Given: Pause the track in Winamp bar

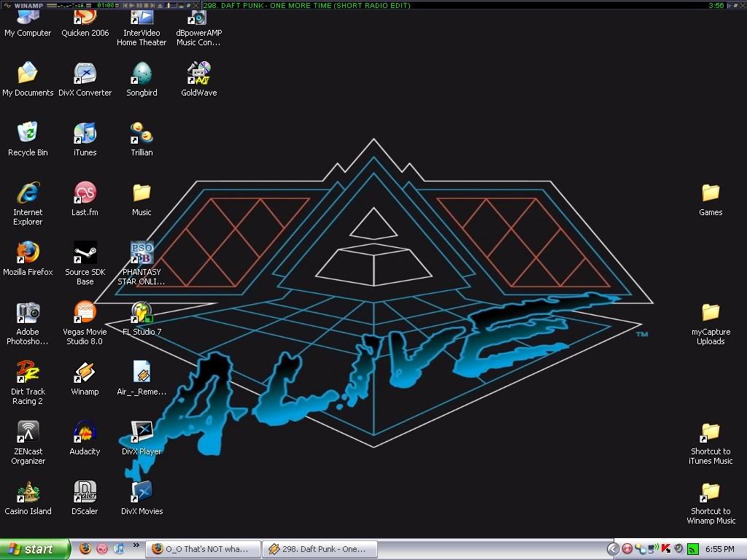Looking at the screenshot, I should (139, 5).
